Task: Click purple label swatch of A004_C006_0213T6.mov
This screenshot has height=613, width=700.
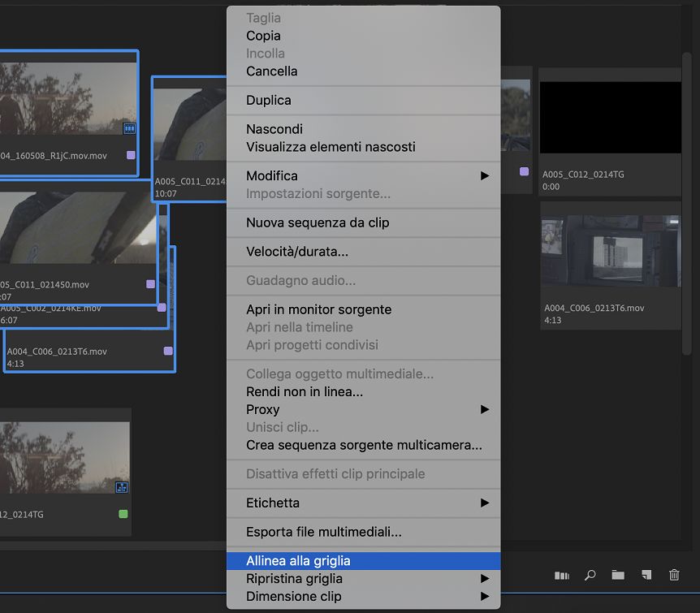Action: coord(168,352)
